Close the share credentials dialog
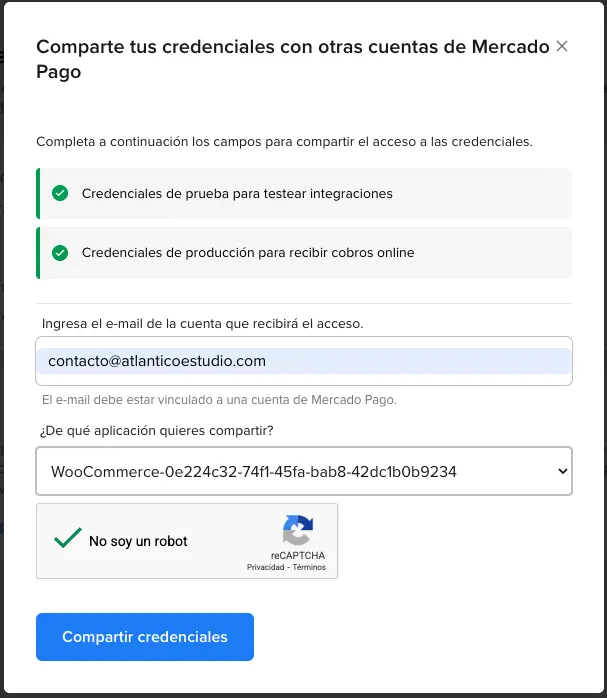Screen dimensions: 607x698 click(x=562, y=46)
